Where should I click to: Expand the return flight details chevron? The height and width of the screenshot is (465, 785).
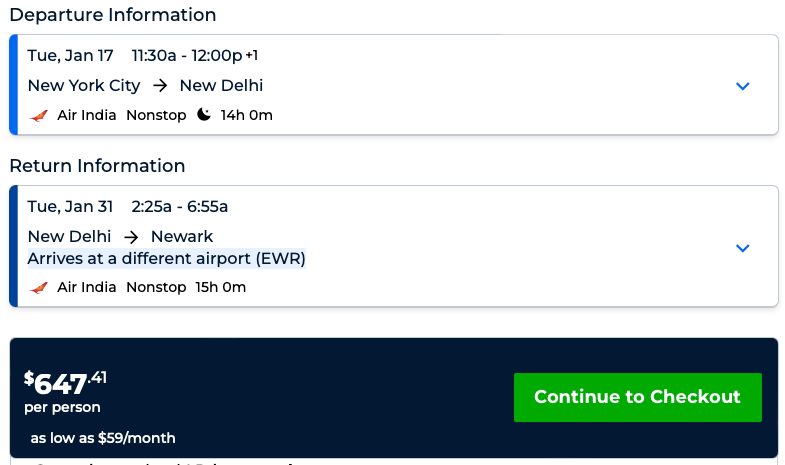[x=742, y=248]
